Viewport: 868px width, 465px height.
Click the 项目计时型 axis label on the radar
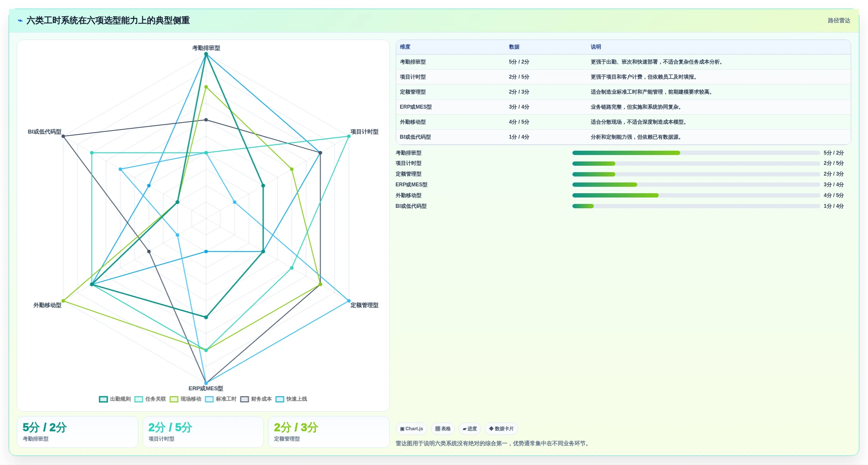pos(364,132)
